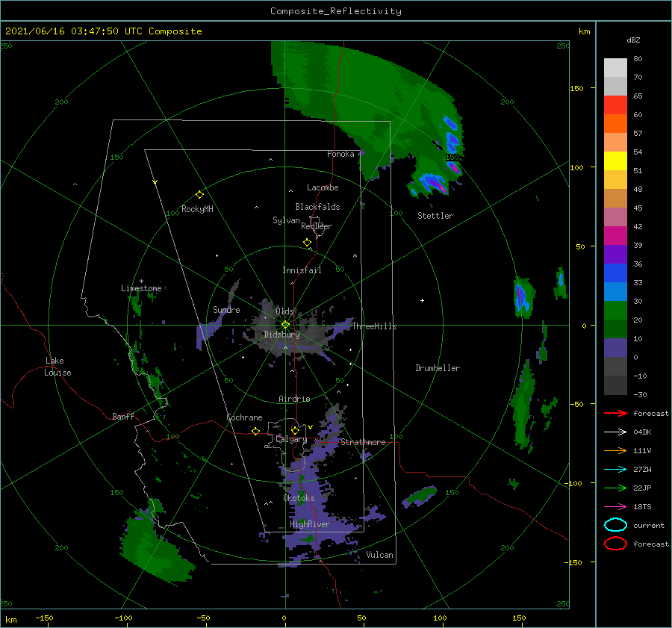The width and height of the screenshot is (672, 628).
Task: Click the HighRiver town label
Action: [x=310, y=524]
